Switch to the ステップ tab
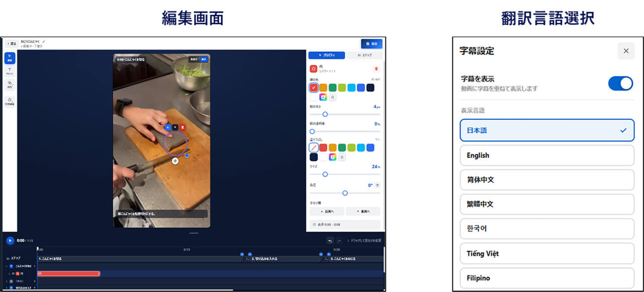Viewport: 644px width, 292px height. 364,55
